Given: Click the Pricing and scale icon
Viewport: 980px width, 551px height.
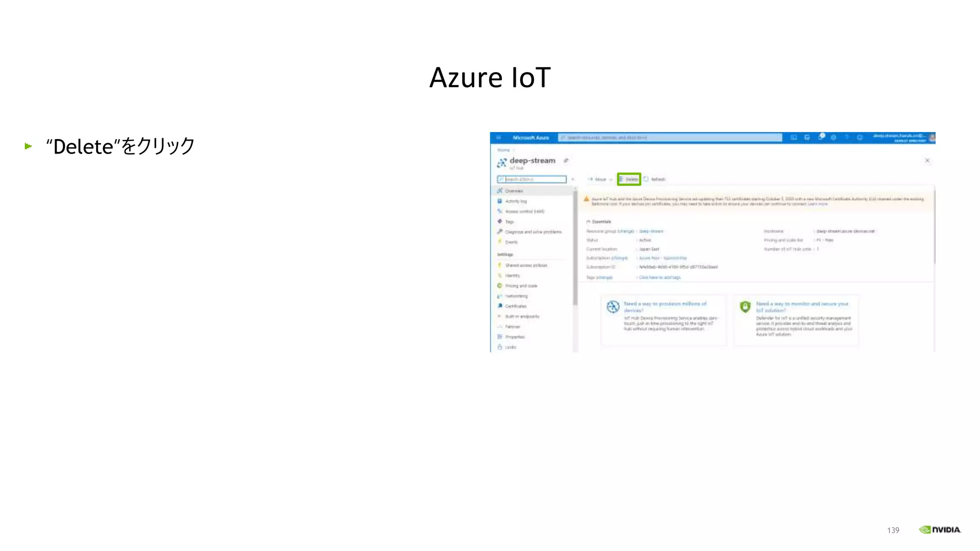Looking at the screenshot, I should (x=500, y=286).
